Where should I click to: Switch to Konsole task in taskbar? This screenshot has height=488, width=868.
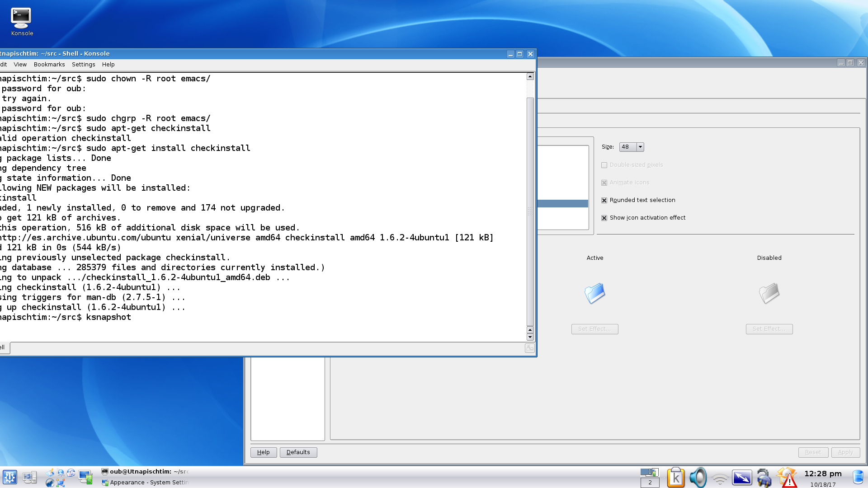145,472
